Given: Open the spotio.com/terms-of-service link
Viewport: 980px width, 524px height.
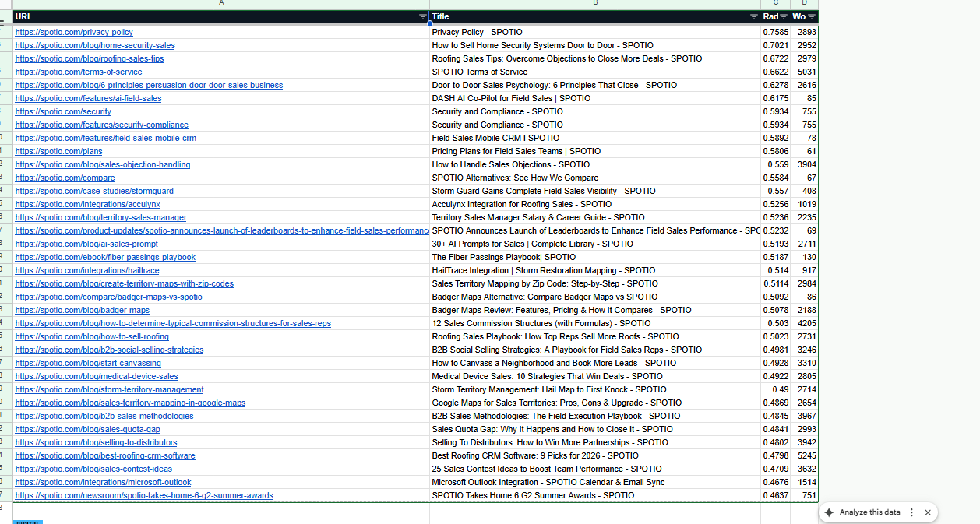Looking at the screenshot, I should coord(79,72).
